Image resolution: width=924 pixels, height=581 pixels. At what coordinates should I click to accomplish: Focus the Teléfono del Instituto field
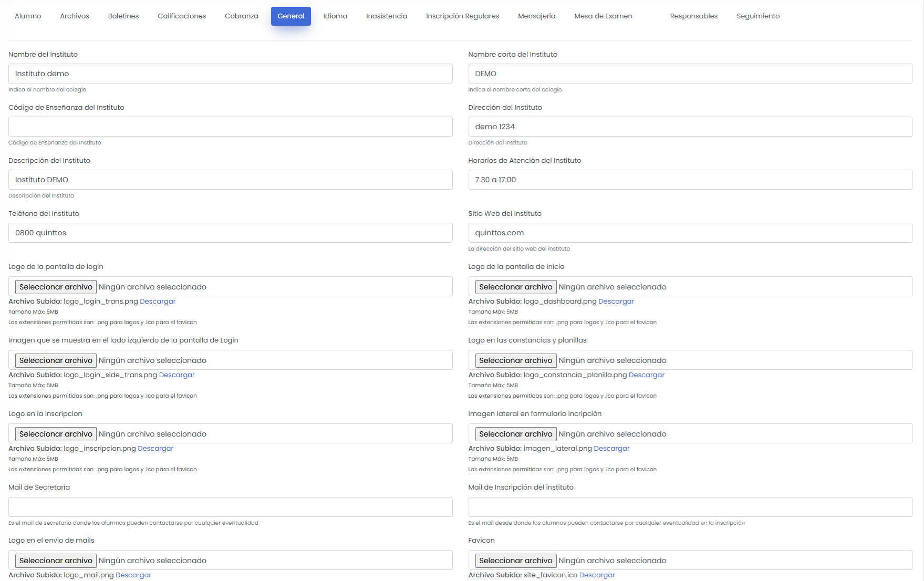(x=231, y=233)
